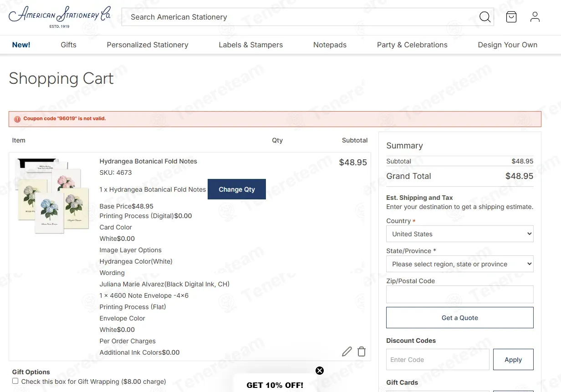Open the Gifts menu
Image resolution: width=561 pixels, height=392 pixels.
tap(69, 45)
